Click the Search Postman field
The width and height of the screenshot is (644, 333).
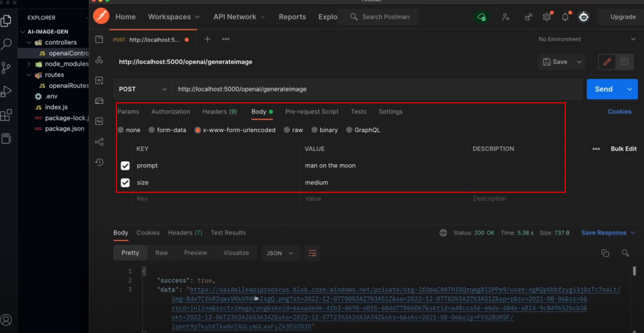(378, 17)
